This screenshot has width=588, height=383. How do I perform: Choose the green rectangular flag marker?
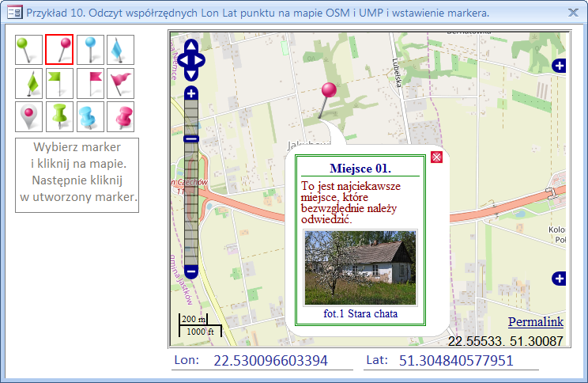coord(59,83)
